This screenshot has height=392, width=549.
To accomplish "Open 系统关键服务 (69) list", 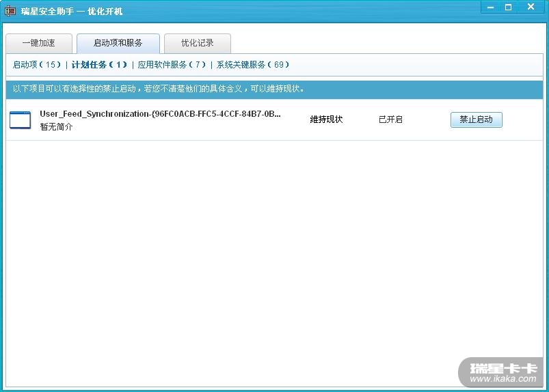I will tap(253, 65).
